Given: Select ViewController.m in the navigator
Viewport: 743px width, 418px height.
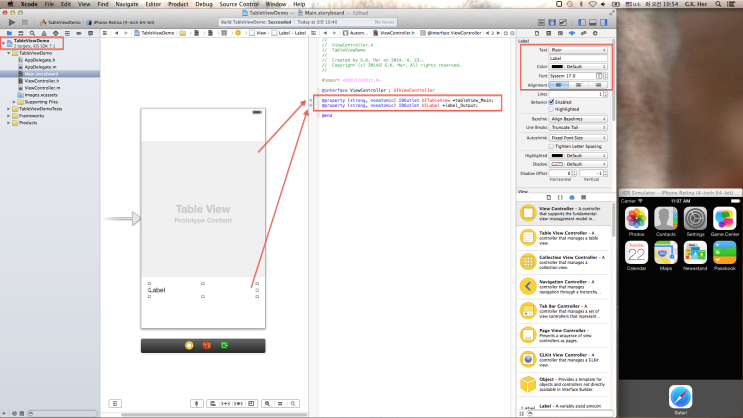Looking at the screenshot, I should point(42,88).
